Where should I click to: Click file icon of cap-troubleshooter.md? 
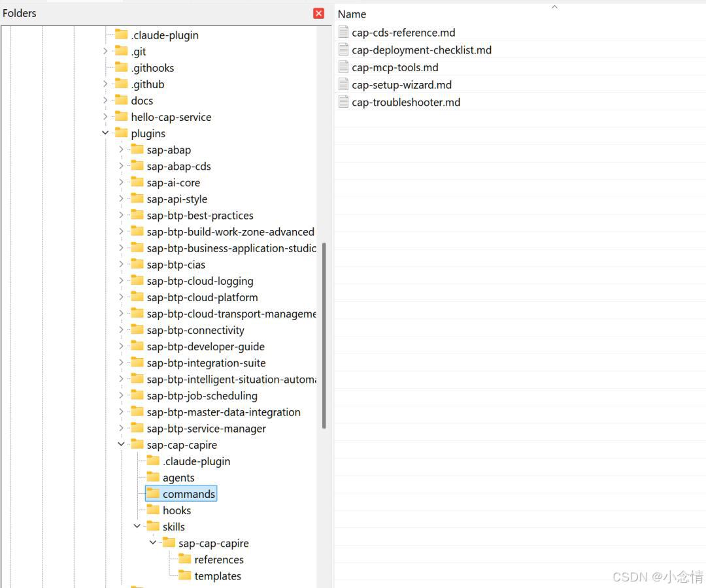(x=344, y=102)
